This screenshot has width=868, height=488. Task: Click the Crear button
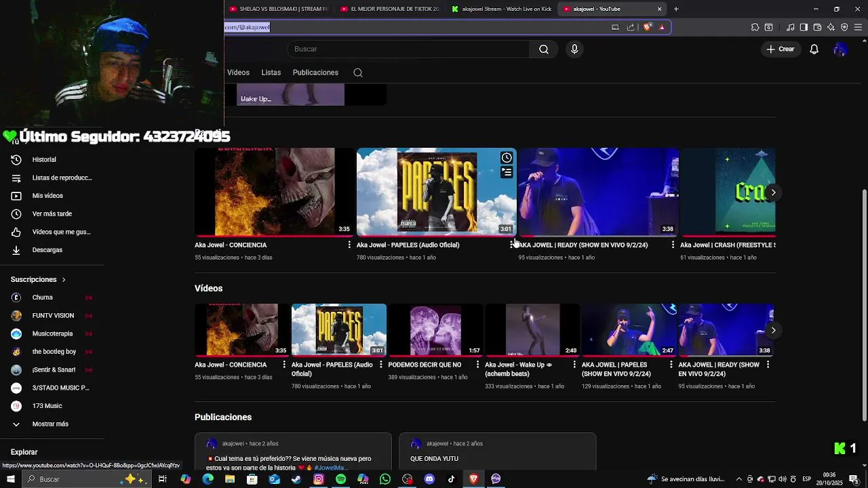click(780, 49)
